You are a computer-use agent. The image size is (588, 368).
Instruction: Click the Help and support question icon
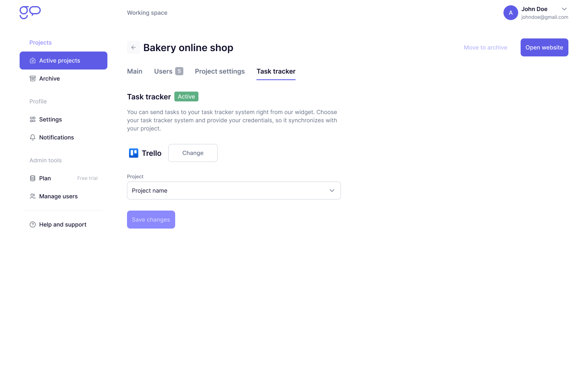33,224
